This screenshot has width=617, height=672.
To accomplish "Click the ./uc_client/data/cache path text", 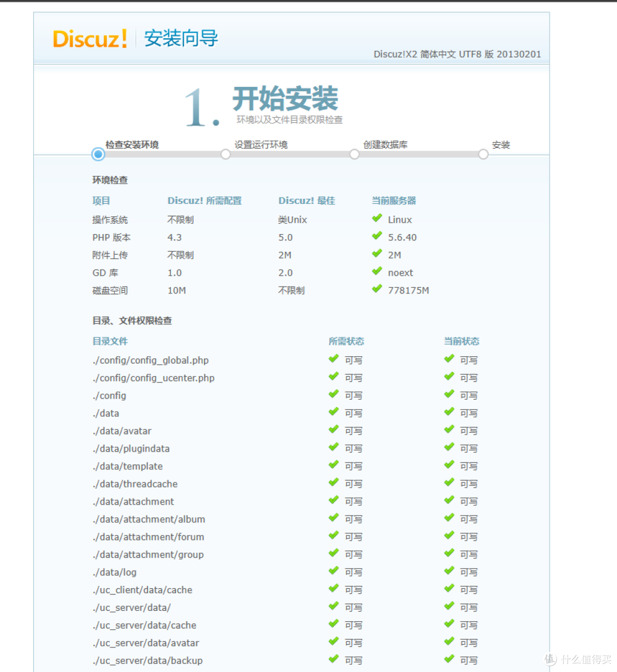I will (142, 590).
